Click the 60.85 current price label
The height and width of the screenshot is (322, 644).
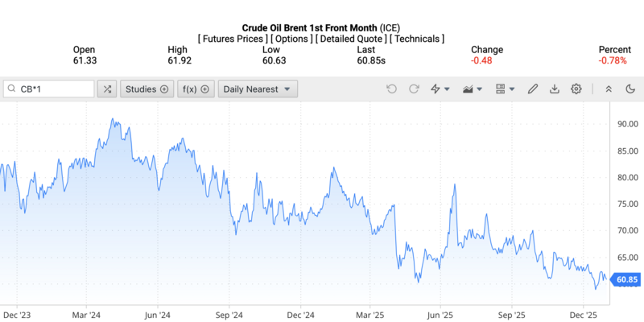coord(626,279)
